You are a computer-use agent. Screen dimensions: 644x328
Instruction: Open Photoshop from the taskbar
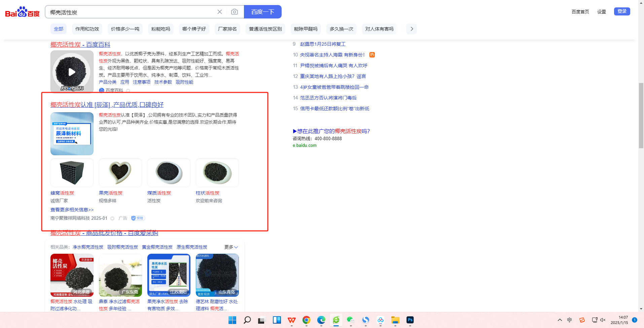410,320
